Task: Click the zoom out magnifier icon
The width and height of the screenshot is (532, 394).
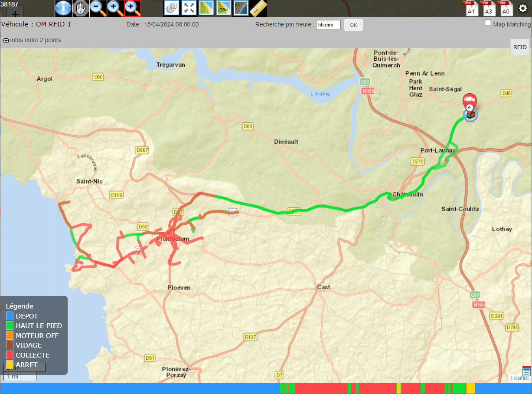Action: [x=98, y=8]
